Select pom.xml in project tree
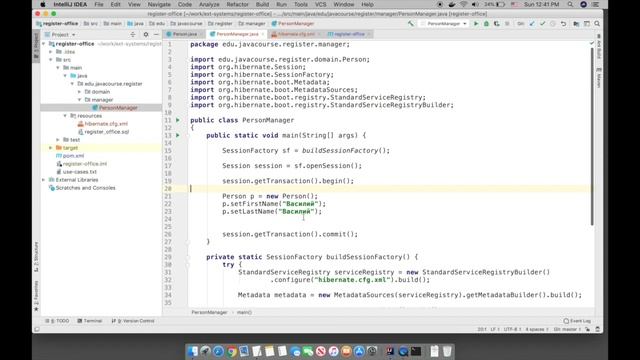This screenshot has height=360, width=640. 70,156
